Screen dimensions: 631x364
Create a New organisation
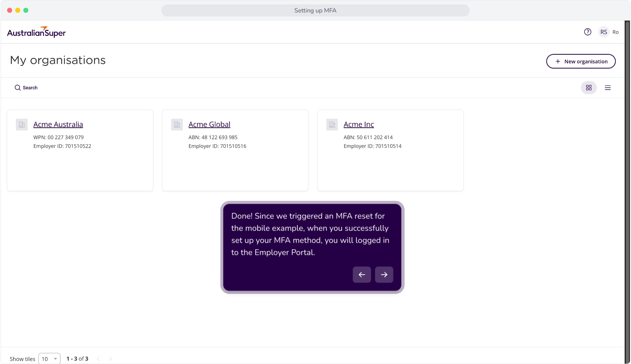click(581, 61)
